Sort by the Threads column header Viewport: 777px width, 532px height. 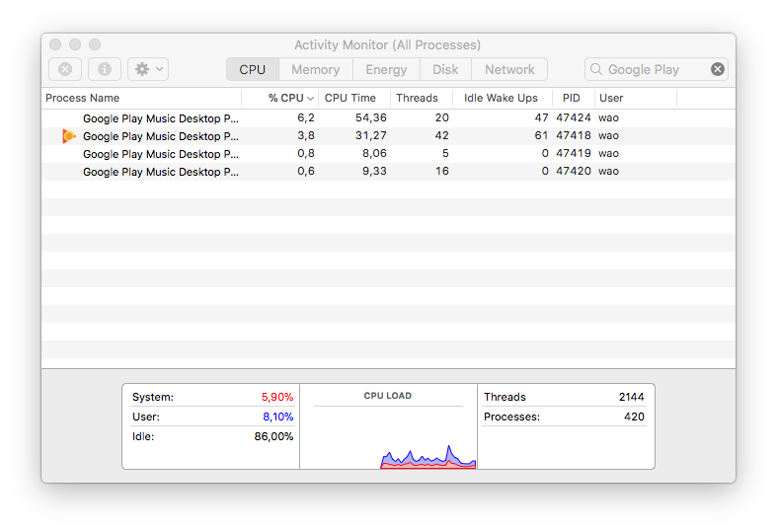click(422, 98)
